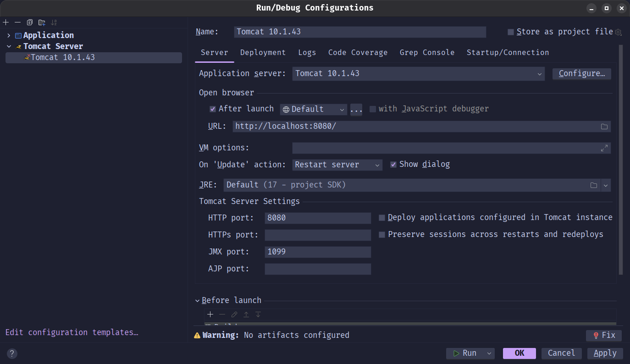The image size is (630, 364).
Task: Expand the Application tree node
Action: pyautogui.click(x=9, y=35)
